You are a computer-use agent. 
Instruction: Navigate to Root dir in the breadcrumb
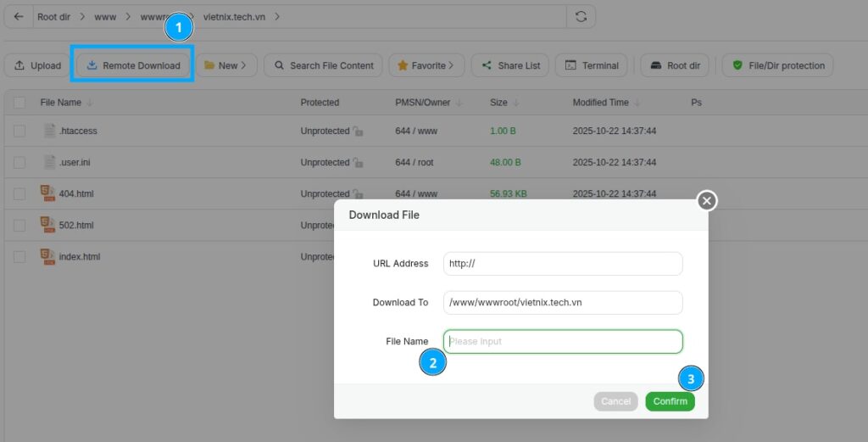53,17
